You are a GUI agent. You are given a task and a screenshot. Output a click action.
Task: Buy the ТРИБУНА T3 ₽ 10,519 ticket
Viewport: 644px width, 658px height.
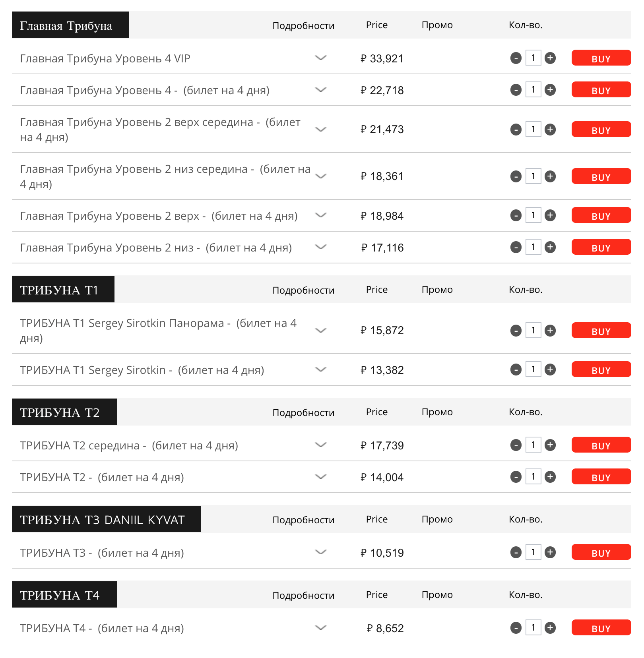601,552
